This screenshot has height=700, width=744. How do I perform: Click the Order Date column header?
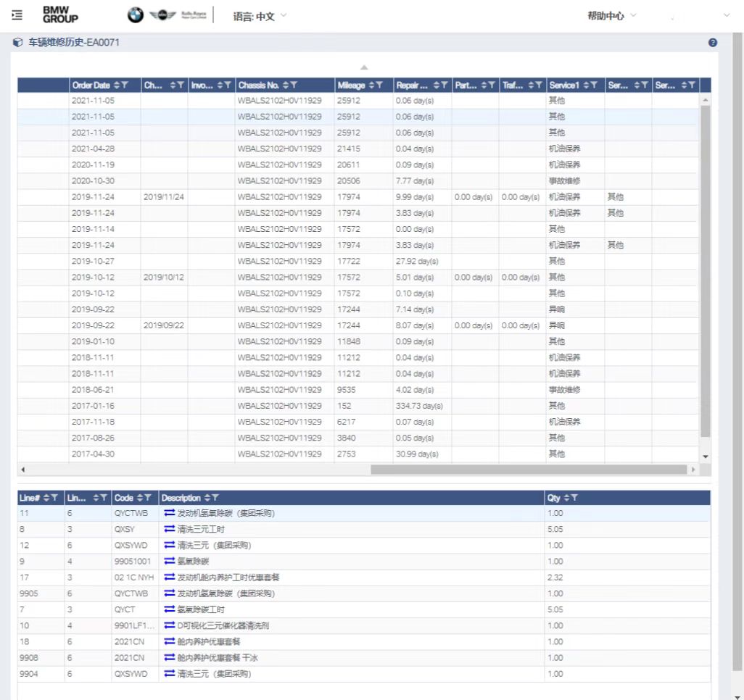tap(105, 86)
